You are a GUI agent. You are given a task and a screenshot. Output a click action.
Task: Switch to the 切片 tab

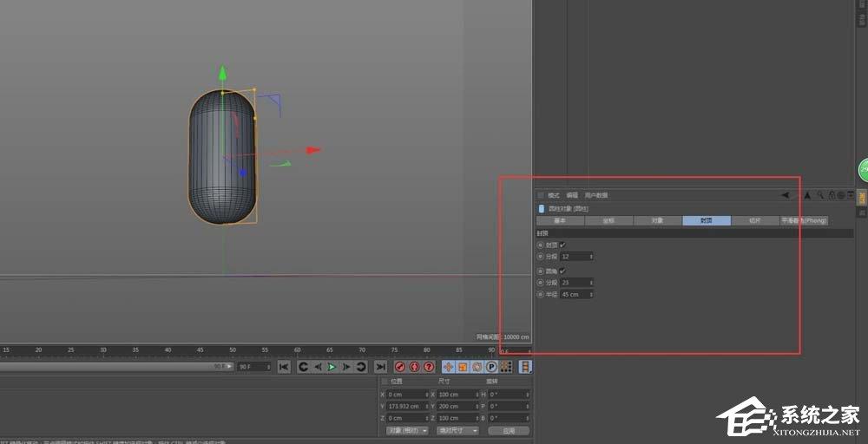point(755,220)
